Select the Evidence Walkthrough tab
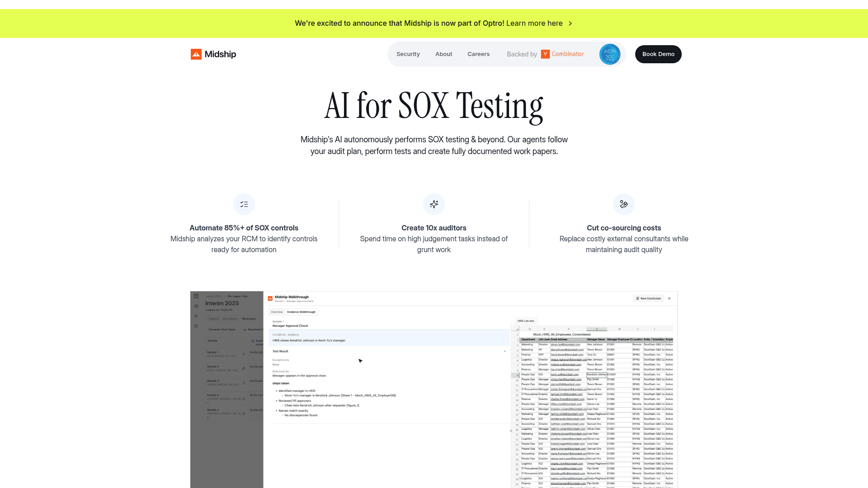868x488 pixels. click(x=302, y=312)
